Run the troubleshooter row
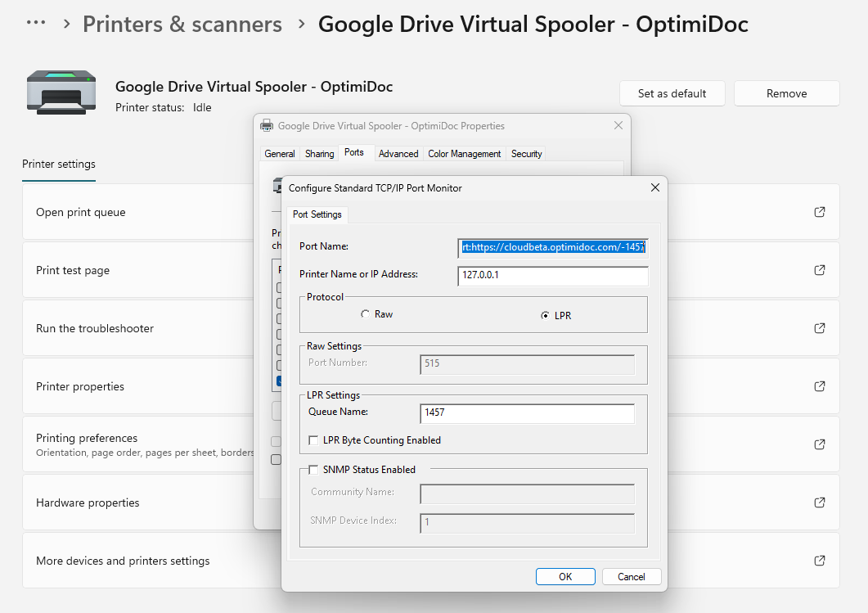Screen dimensions: 868x613 pyautogui.click(x=430, y=328)
